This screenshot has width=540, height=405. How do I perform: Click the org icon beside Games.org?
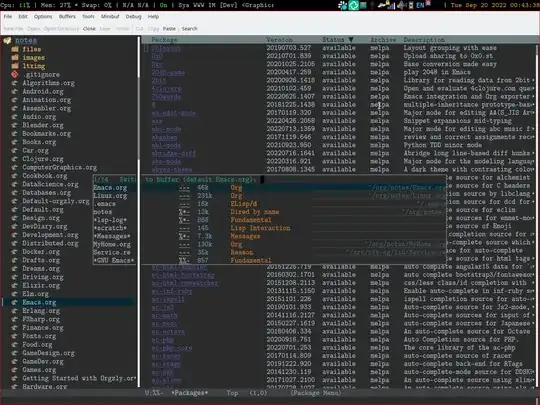[15, 370]
